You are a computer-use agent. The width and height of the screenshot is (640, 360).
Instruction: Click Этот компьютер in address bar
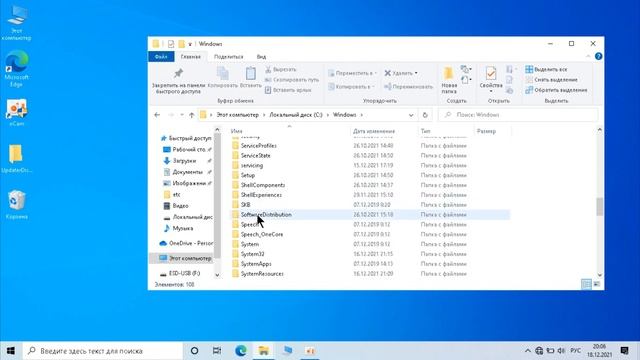pyautogui.click(x=238, y=115)
